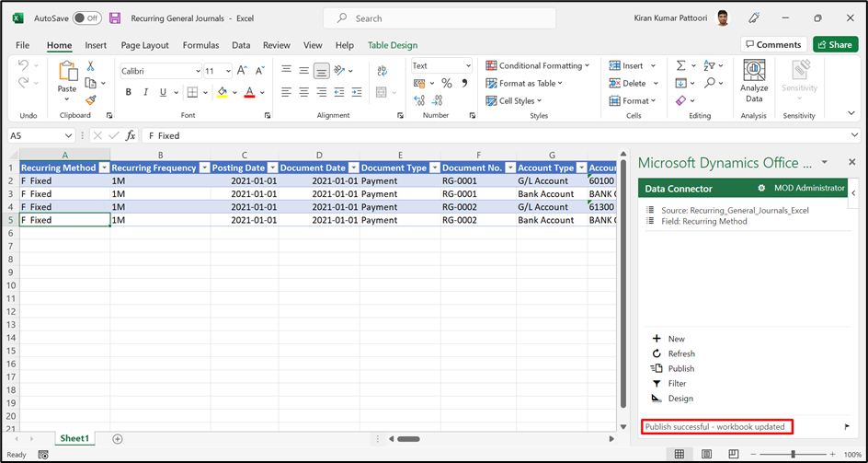Toggle Underline formatting
868x463 pixels.
coord(163,92)
